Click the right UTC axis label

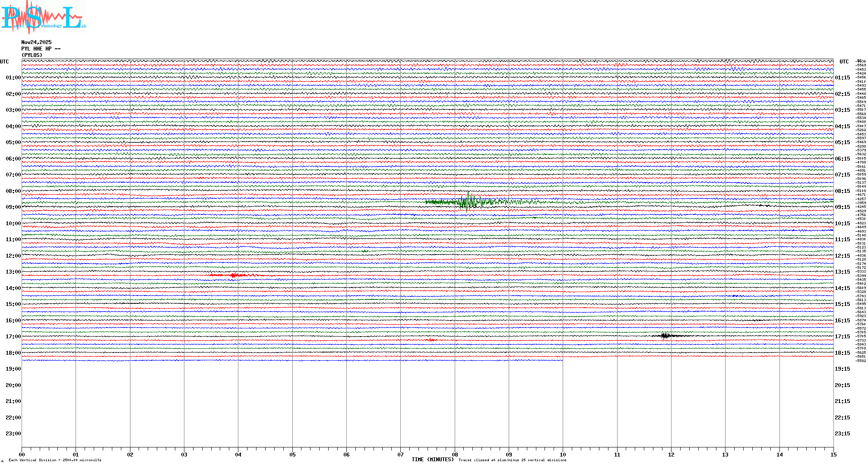[x=844, y=62]
